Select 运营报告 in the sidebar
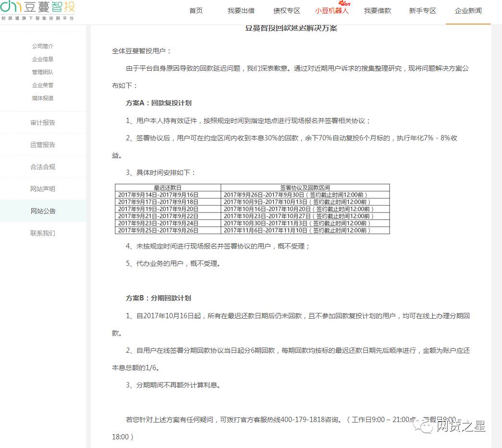The width and height of the screenshot is (502, 448). click(x=43, y=145)
